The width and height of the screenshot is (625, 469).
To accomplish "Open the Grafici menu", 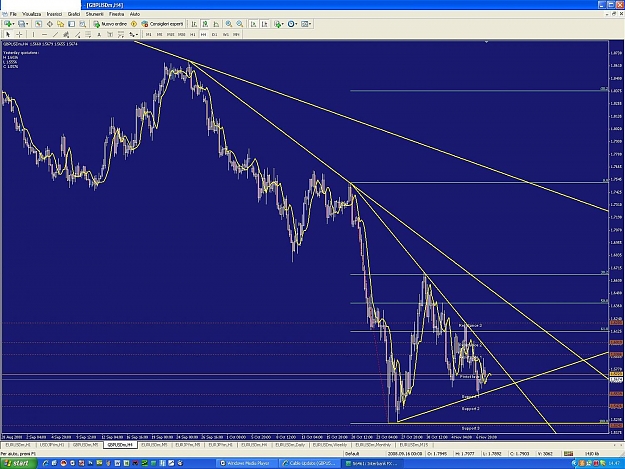I will 74,14.
